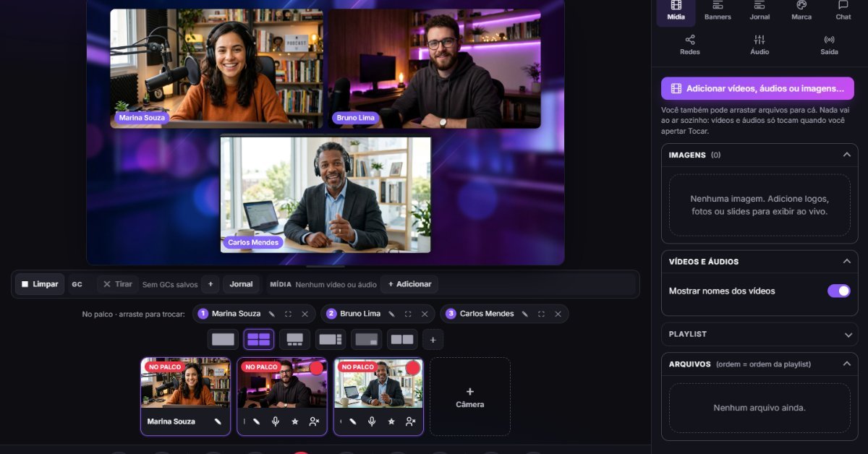The image size is (868, 454).
Task: Click star icon on Bruno Lima's camera card
Action: pyautogui.click(x=295, y=421)
